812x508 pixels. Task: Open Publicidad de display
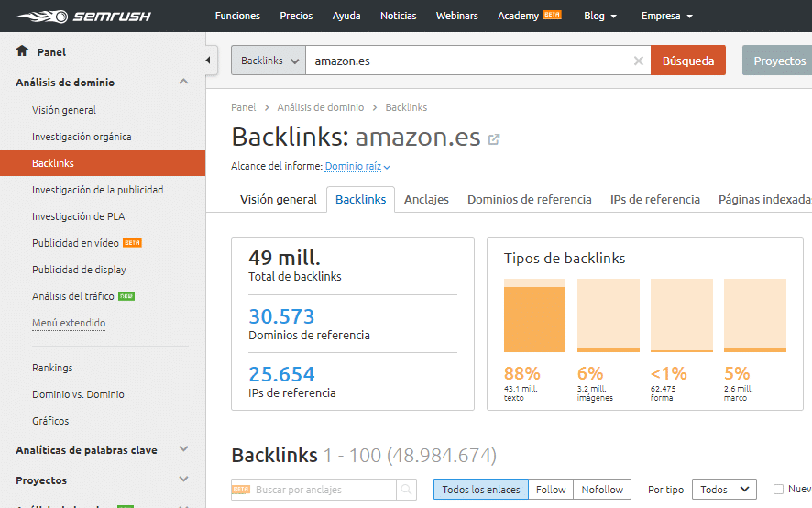(x=79, y=270)
